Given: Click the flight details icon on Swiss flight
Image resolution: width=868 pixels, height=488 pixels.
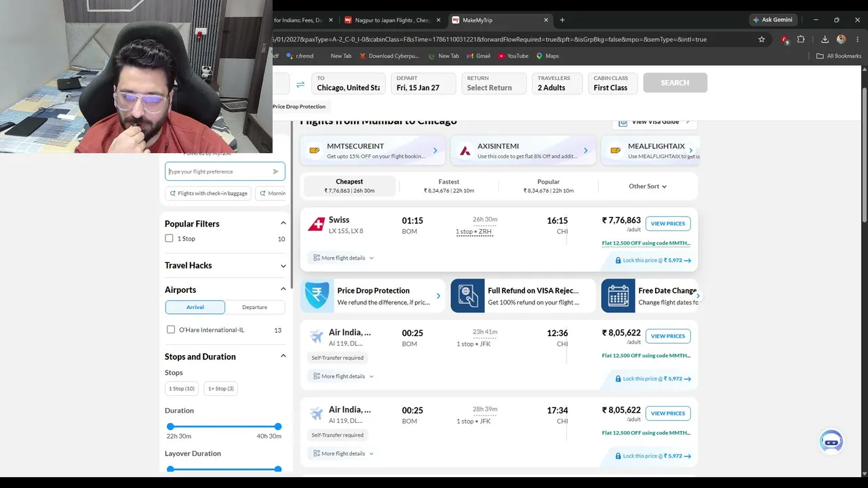Looking at the screenshot, I should click(x=317, y=258).
